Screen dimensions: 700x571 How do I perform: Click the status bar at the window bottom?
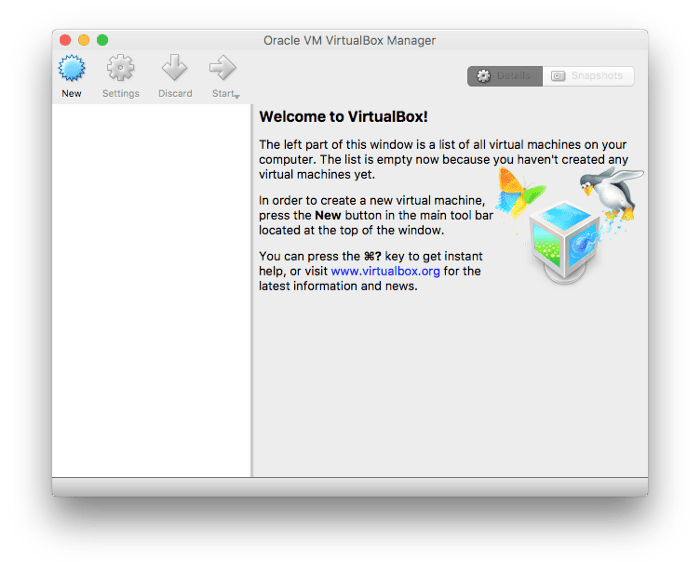(349, 486)
